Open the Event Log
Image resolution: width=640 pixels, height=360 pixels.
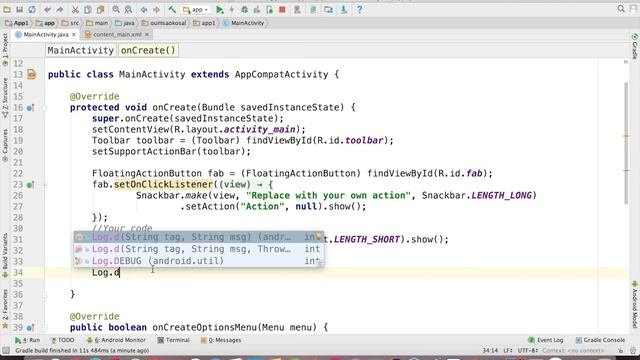pyautogui.click(x=546, y=340)
